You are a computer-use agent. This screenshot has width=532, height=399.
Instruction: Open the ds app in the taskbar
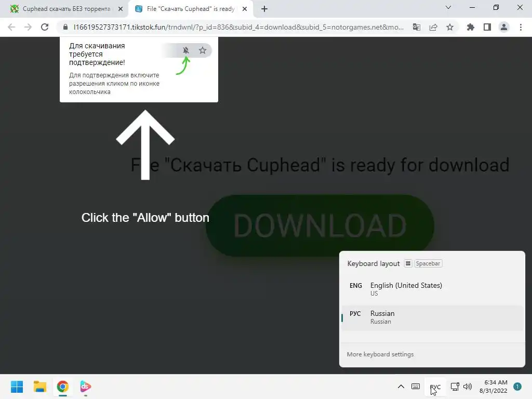[x=86, y=387]
